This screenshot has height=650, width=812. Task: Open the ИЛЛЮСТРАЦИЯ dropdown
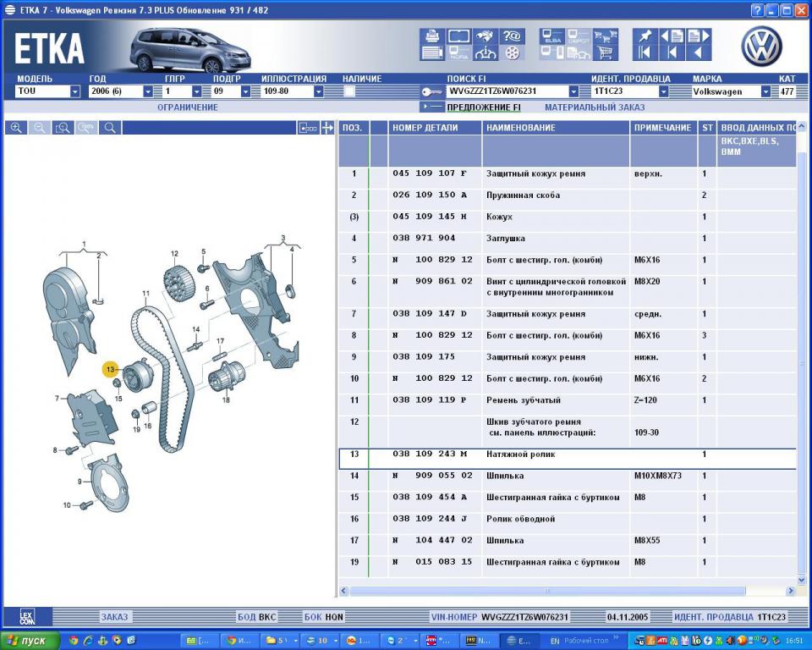click(x=319, y=91)
